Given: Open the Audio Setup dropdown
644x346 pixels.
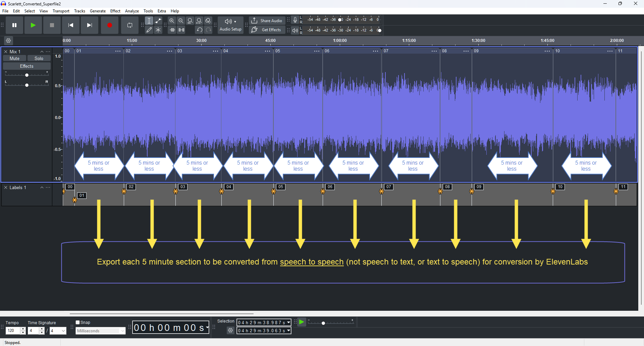Looking at the screenshot, I should (x=230, y=25).
